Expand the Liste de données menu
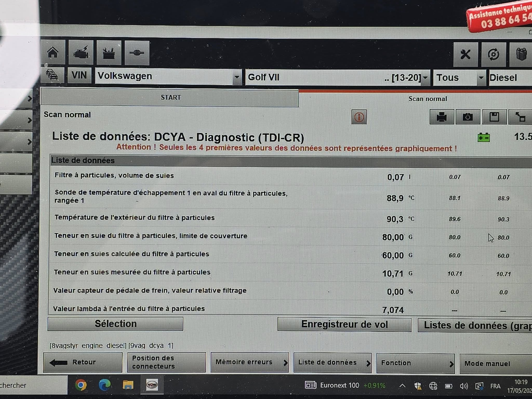 (332, 363)
